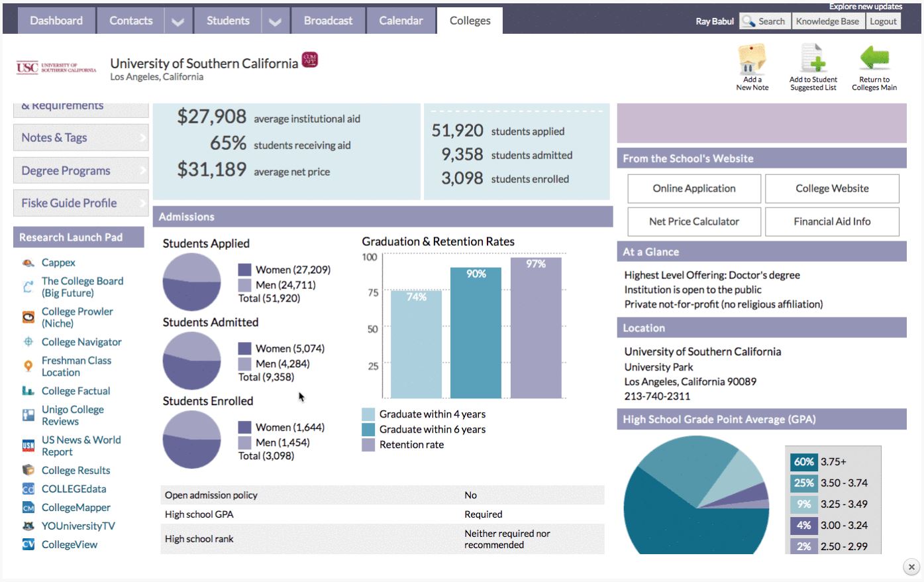
Task: Click the College Board Big Future icon
Action: [x=28, y=287]
